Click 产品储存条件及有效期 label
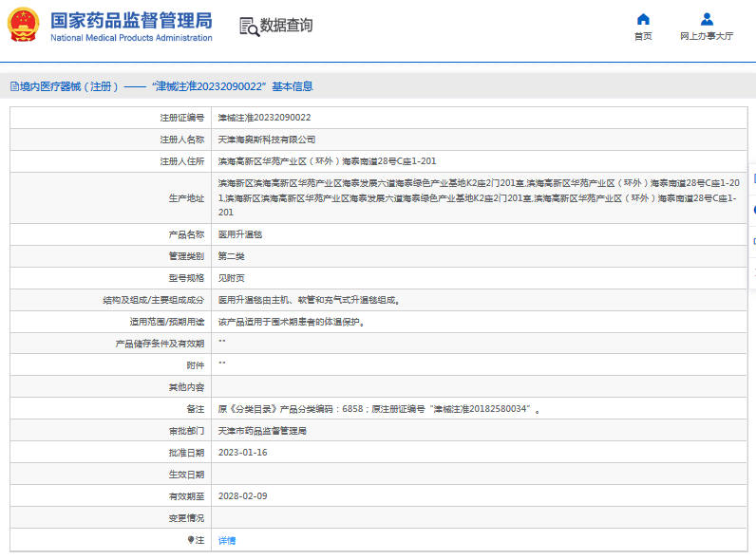This screenshot has height=559, width=756. (x=160, y=344)
